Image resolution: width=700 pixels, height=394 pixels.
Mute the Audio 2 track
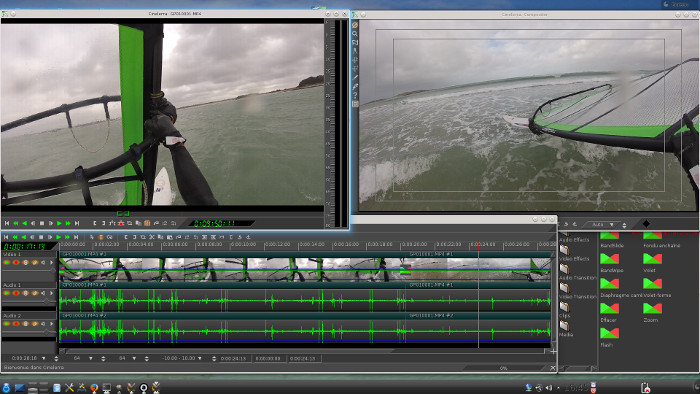(x=43, y=324)
